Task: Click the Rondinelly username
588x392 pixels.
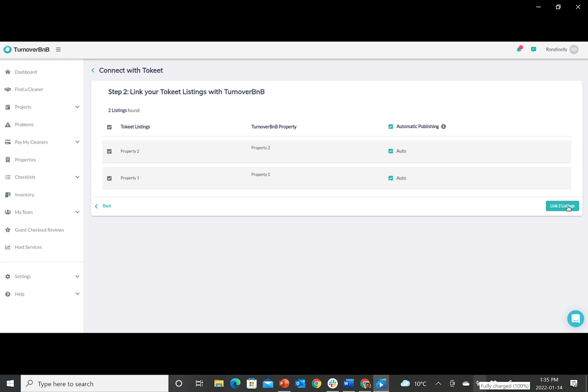Action: click(x=556, y=50)
